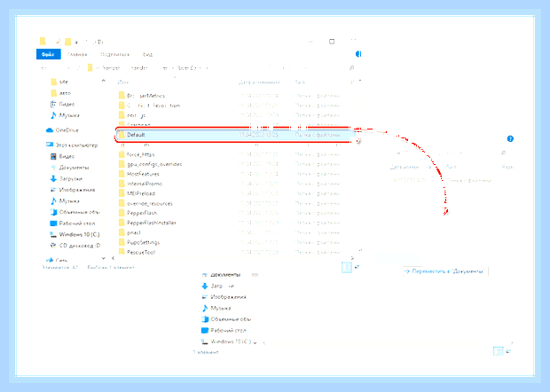Sort by the Имя column header
The width and height of the screenshot is (550, 392).
[x=123, y=82]
